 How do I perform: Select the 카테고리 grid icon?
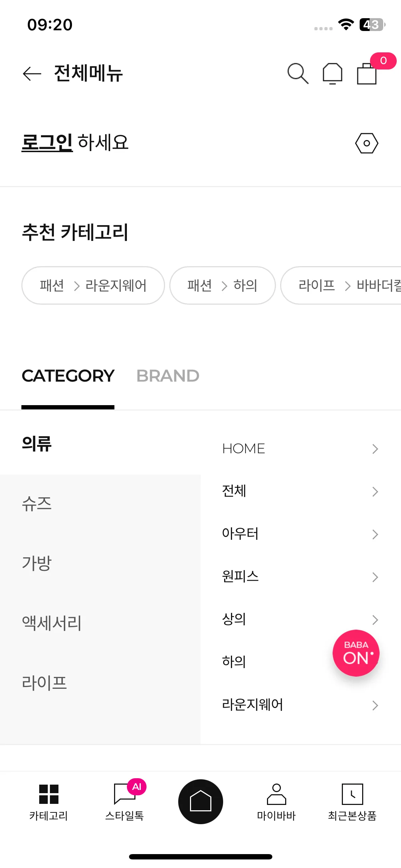coord(49,794)
